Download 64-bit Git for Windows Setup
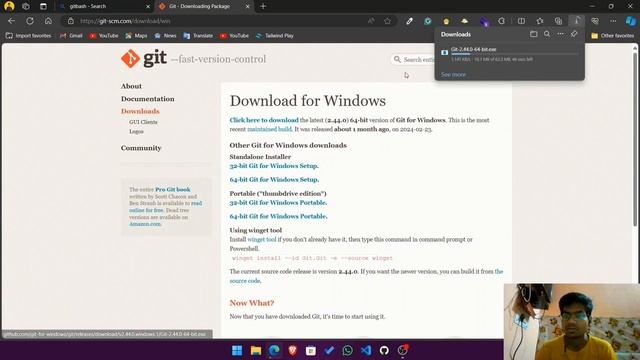 274,180
